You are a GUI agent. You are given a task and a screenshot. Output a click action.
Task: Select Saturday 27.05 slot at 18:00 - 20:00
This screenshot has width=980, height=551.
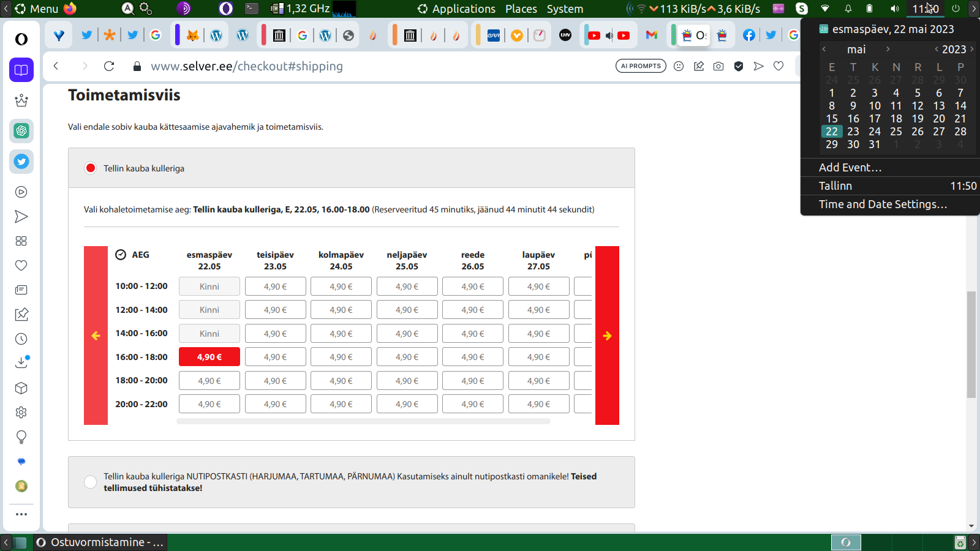pos(539,381)
